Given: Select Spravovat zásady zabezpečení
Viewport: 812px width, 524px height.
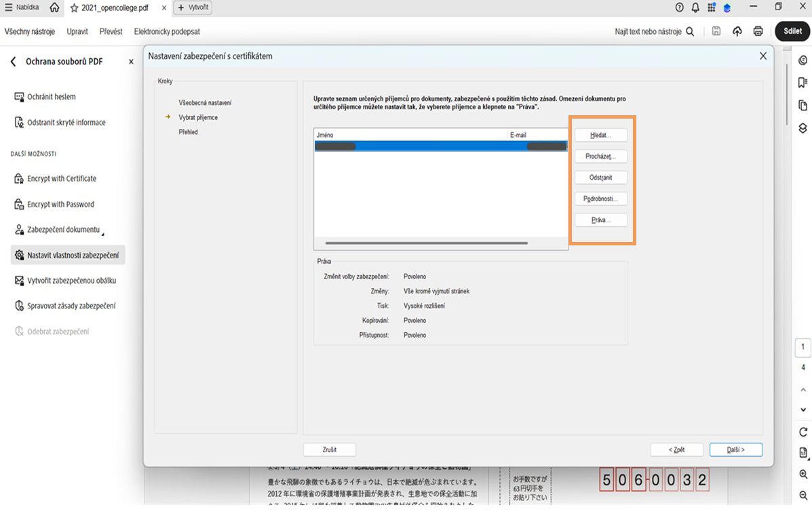Looking at the screenshot, I should pos(65,306).
